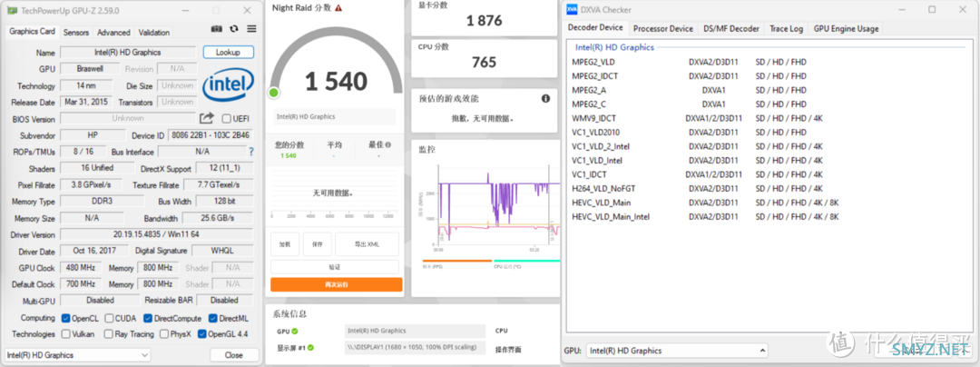
Task: Toggle the OpenCL checkbox
Action: [65, 318]
